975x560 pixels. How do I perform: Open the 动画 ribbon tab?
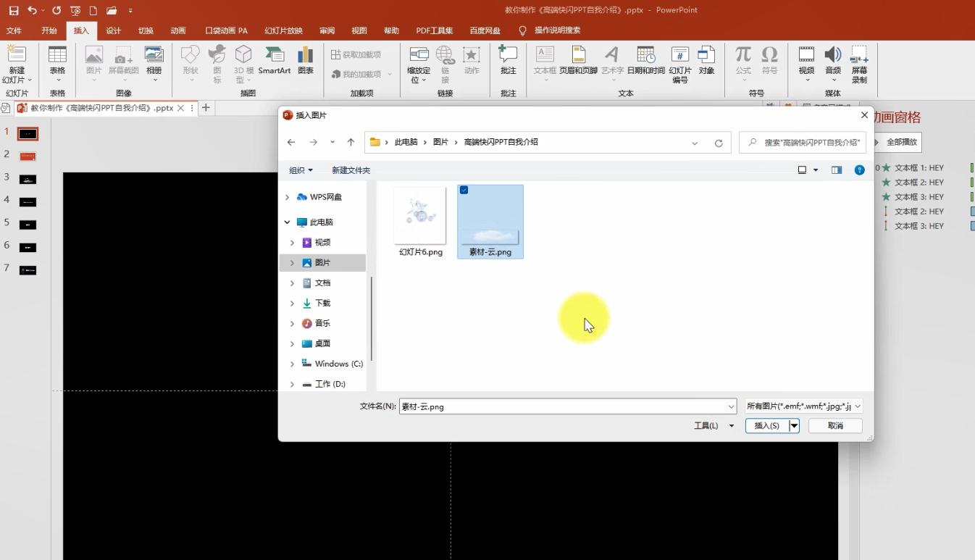point(178,30)
